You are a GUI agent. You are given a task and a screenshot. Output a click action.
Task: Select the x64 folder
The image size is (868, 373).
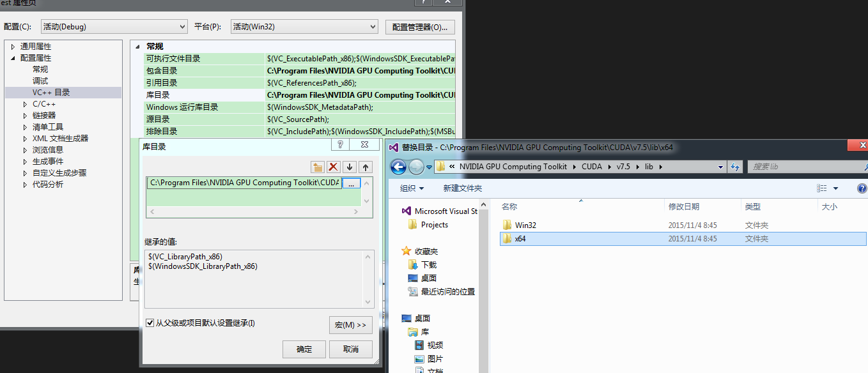coord(682,239)
